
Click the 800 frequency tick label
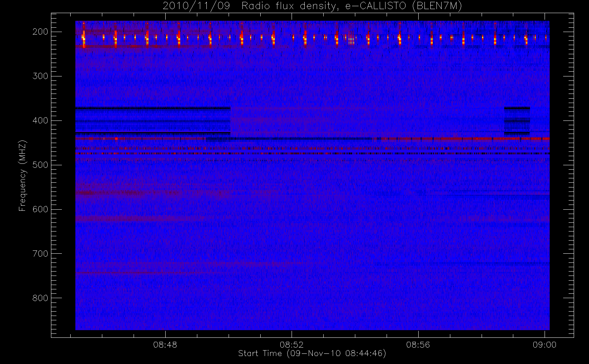pos(40,298)
